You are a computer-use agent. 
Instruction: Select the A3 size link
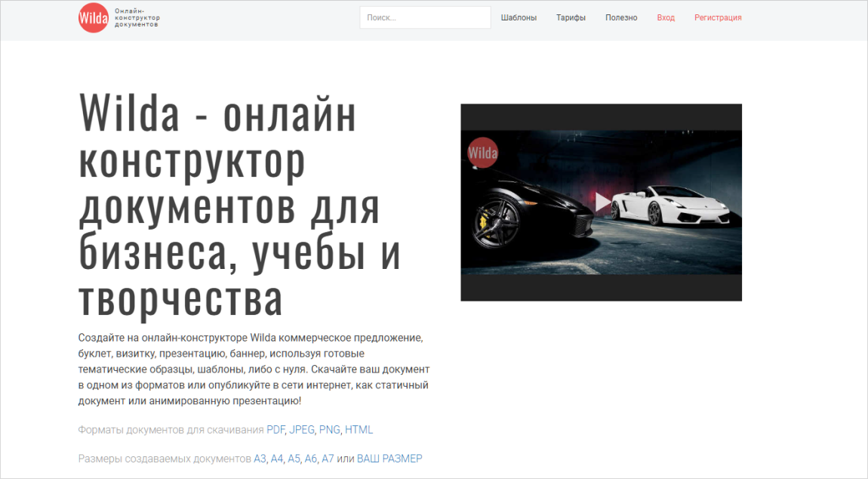tap(260, 459)
